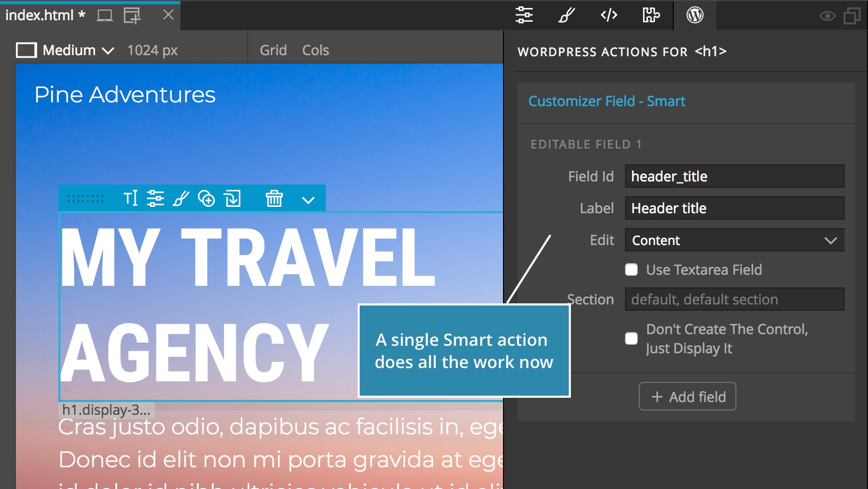The image size is (868, 489).
Task: Toggle the preview eye icon
Action: 827,16
